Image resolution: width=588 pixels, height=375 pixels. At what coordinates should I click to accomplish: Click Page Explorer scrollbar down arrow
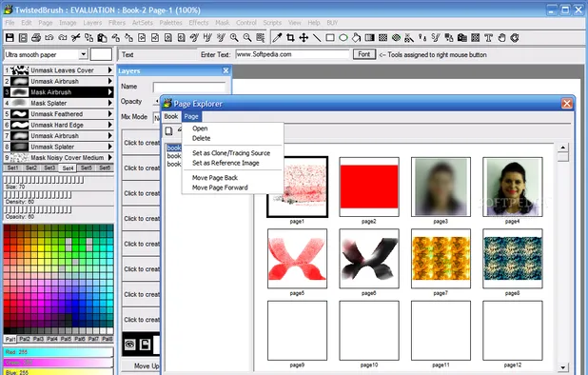pyautogui.click(x=562, y=368)
